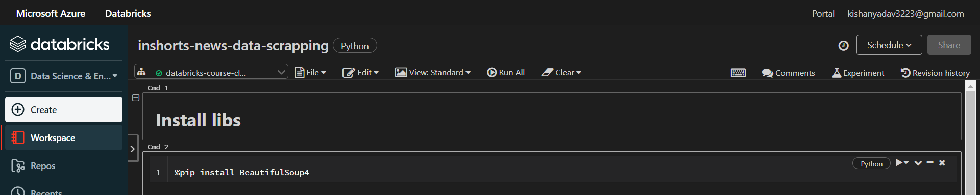The height and width of the screenshot is (195, 980).
Task: Open the Edit menu
Action: coord(360,72)
